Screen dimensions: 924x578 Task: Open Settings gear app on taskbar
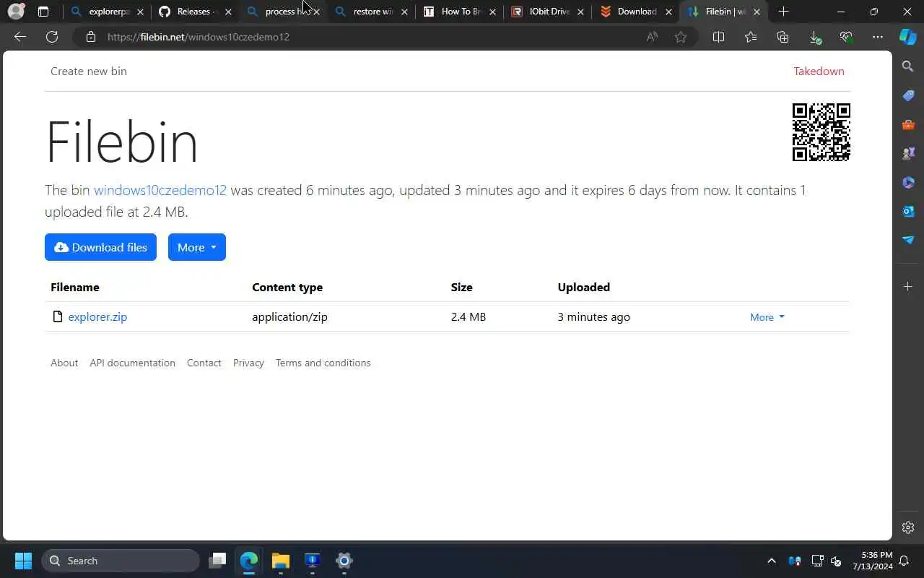[344, 561]
